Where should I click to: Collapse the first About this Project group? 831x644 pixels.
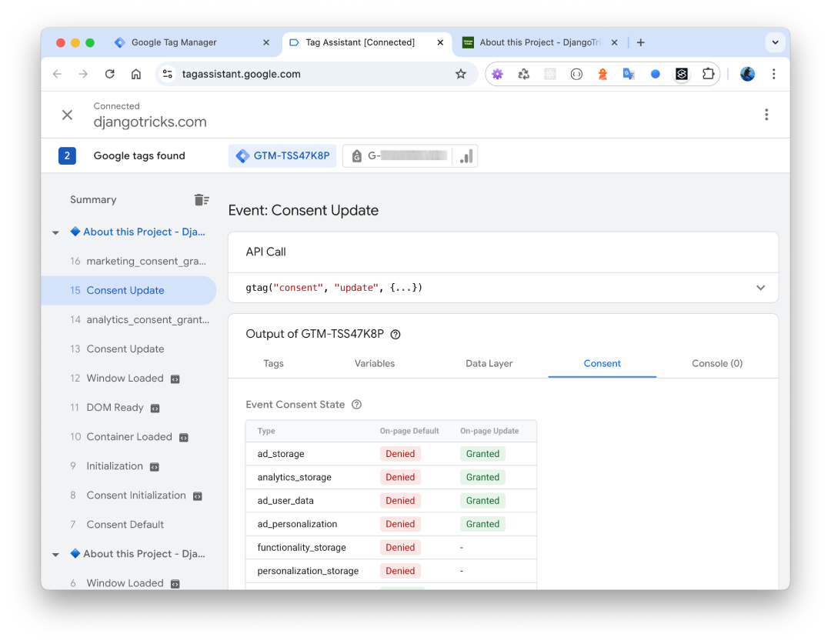pos(55,232)
